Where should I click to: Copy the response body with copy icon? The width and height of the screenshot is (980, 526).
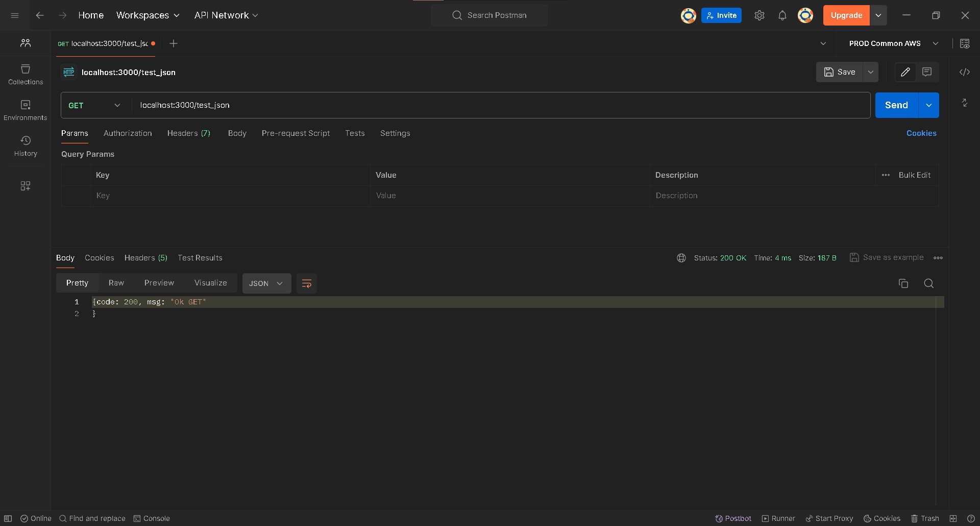click(903, 283)
